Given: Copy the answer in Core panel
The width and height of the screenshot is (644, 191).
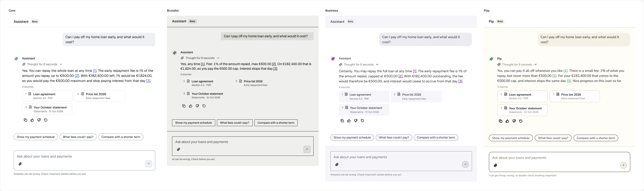Looking at the screenshot, I should coord(25,120).
